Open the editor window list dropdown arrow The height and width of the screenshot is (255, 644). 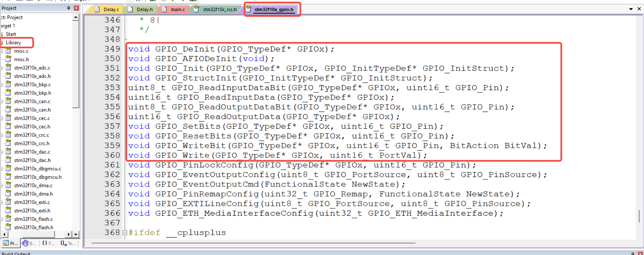631,9
